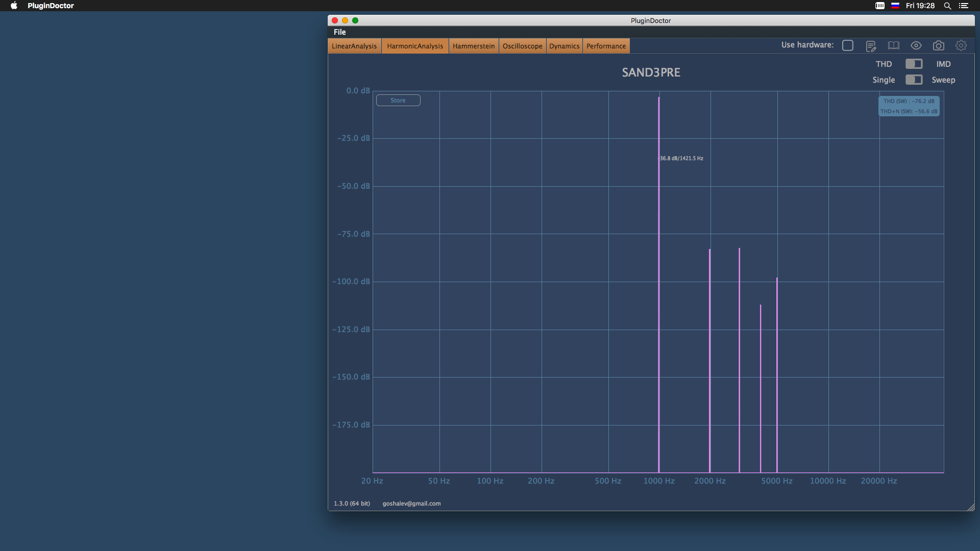Click the eye view icon
This screenshot has width=980, height=551.
pos(916,45)
